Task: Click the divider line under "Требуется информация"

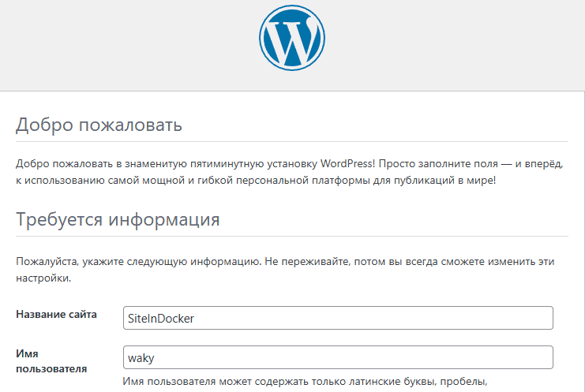Action: tap(291, 236)
